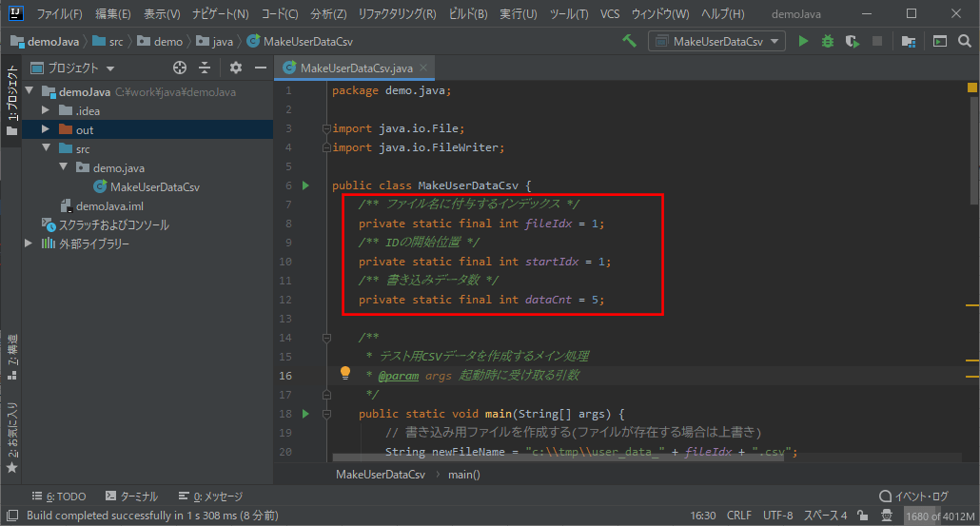Click the run gutter arrow beside the main method
Image resolution: width=980 pixels, height=526 pixels.
[305, 414]
